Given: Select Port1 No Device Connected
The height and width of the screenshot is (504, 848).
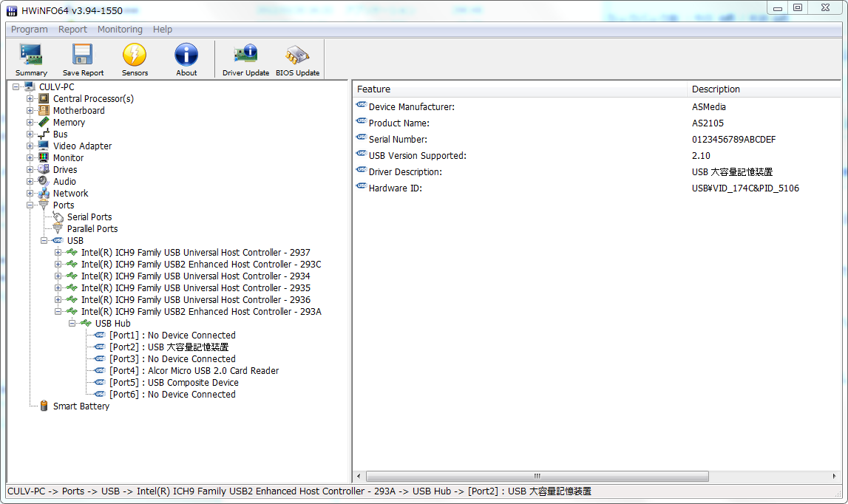Looking at the screenshot, I should point(172,336).
